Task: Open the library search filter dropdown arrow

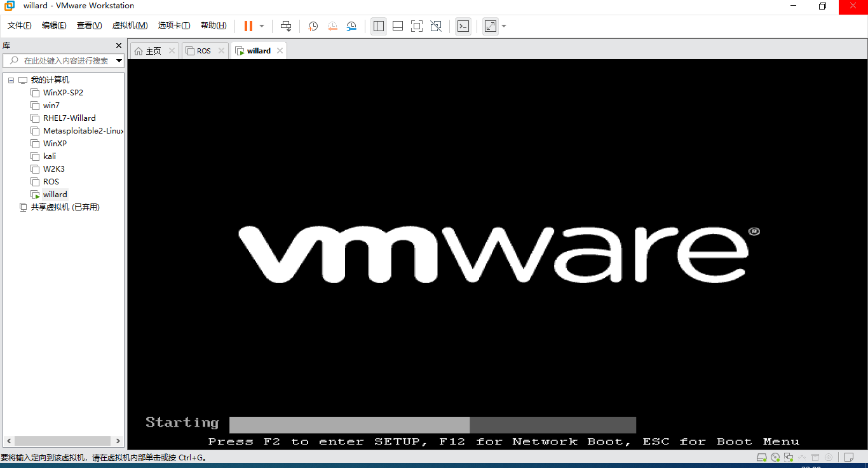Action: pos(119,61)
